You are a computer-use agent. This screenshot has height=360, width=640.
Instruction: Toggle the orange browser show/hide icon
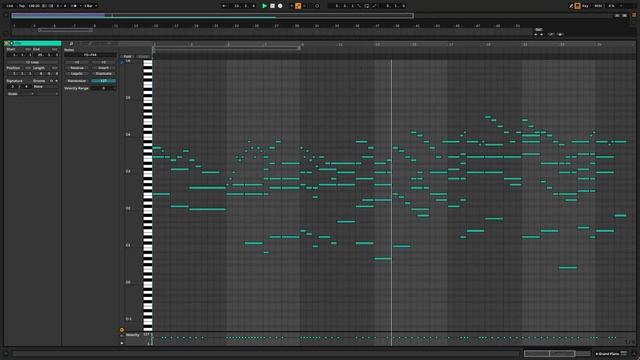[x=634, y=15]
